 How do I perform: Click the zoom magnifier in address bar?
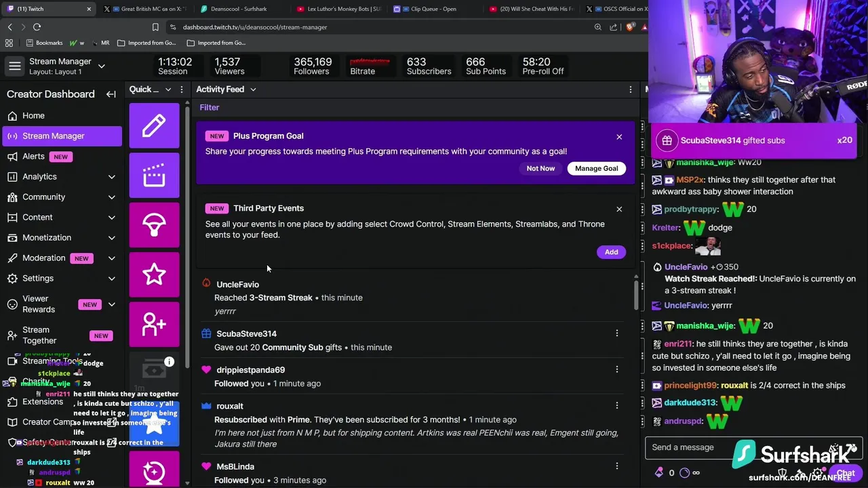tap(597, 27)
